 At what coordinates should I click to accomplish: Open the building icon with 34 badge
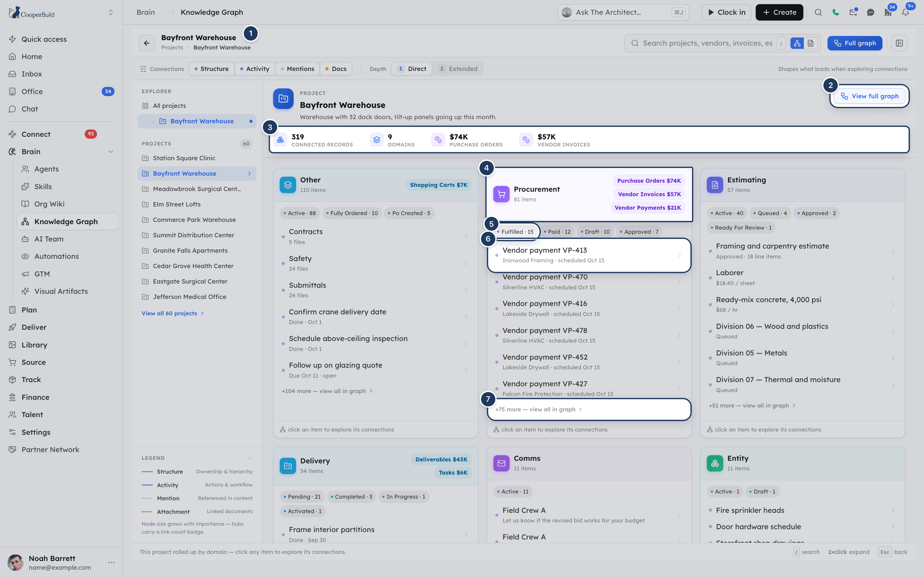[888, 12]
